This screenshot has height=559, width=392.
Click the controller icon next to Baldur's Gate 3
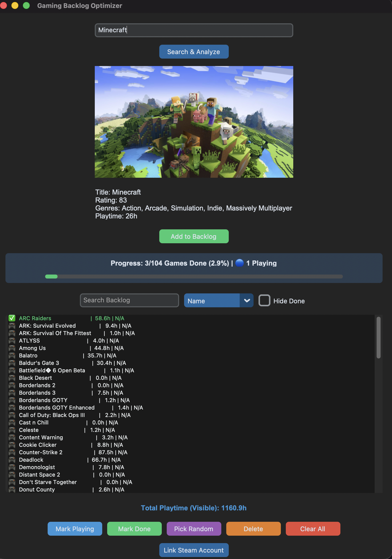pyautogui.click(x=12, y=363)
